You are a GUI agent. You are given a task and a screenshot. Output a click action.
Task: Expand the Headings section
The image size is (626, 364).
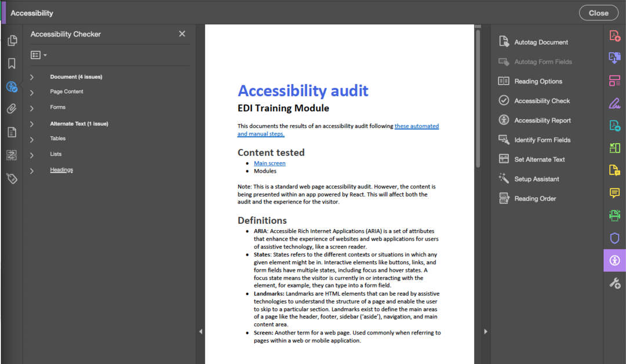[x=32, y=169]
